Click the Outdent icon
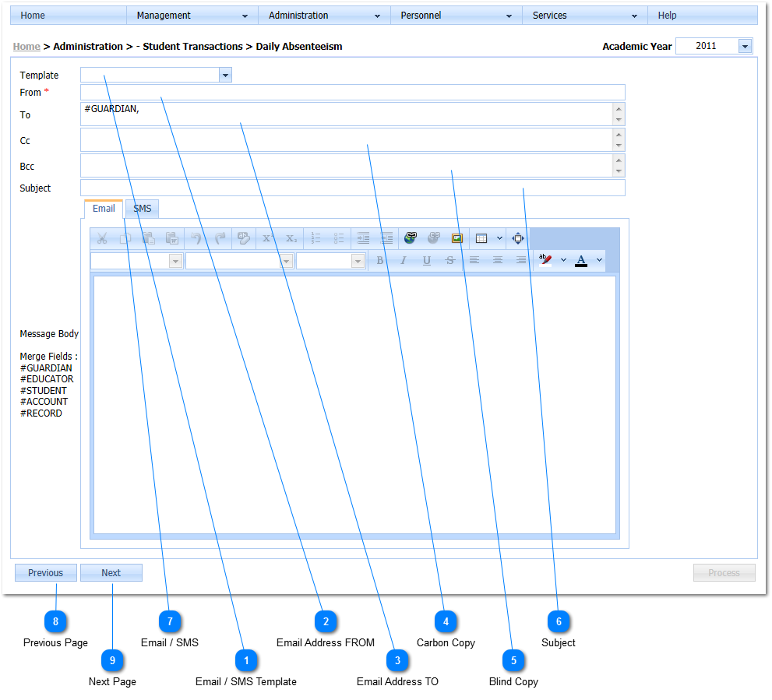This screenshot has height=700, width=772. pos(387,239)
